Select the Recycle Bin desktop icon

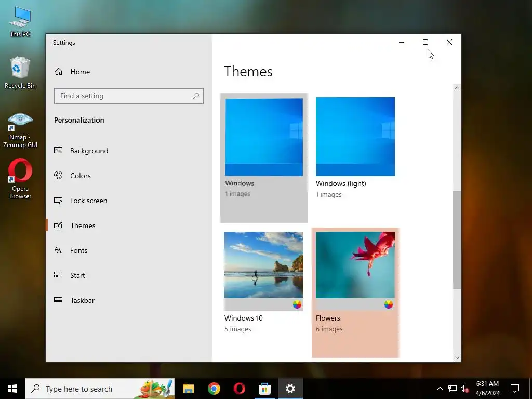[x=20, y=73]
